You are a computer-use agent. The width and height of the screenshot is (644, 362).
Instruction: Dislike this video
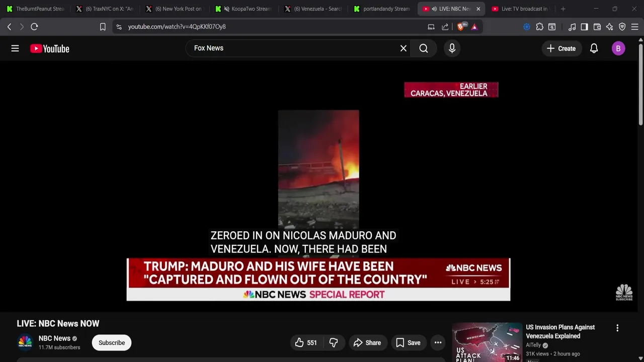click(334, 342)
